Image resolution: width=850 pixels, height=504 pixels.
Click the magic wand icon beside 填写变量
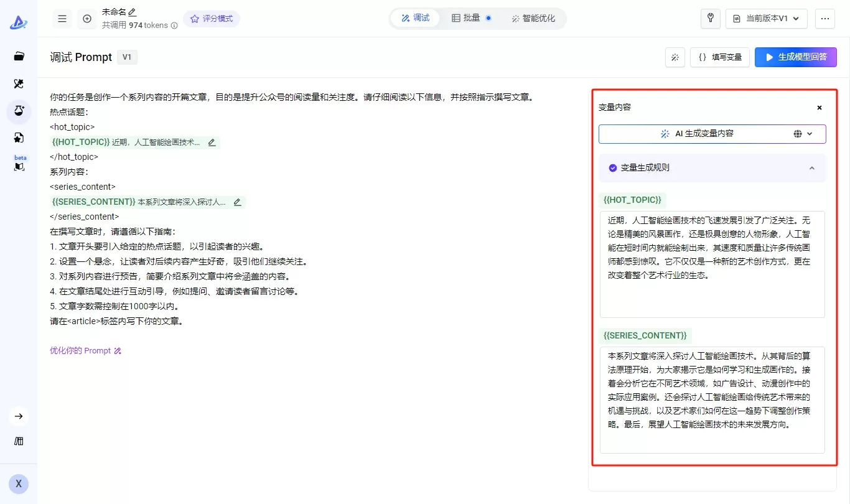675,57
